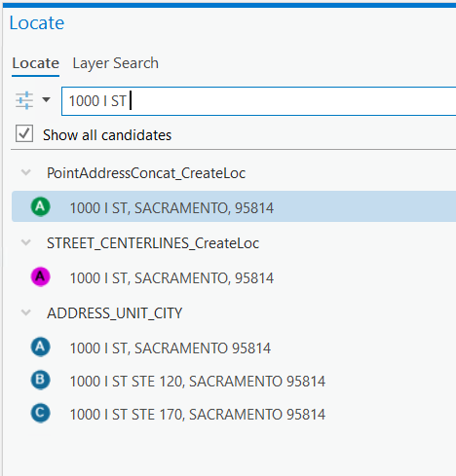Click the blue B marker icon
This screenshot has width=456, height=476.
point(40,380)
